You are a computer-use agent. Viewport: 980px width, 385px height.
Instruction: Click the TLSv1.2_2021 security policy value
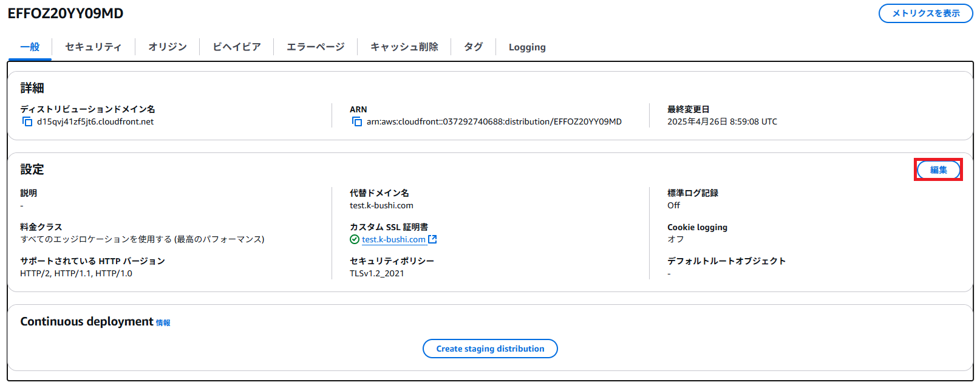click(x=376, y=273)
